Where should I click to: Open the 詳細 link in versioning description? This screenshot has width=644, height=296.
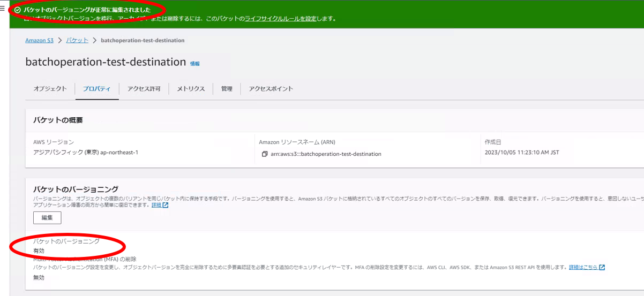click(156, 205)
